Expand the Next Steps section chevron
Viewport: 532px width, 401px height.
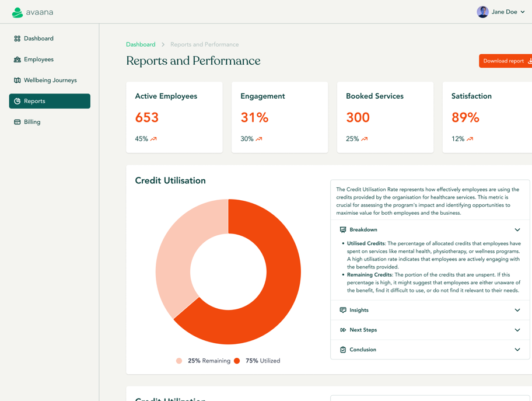(517, 330)
